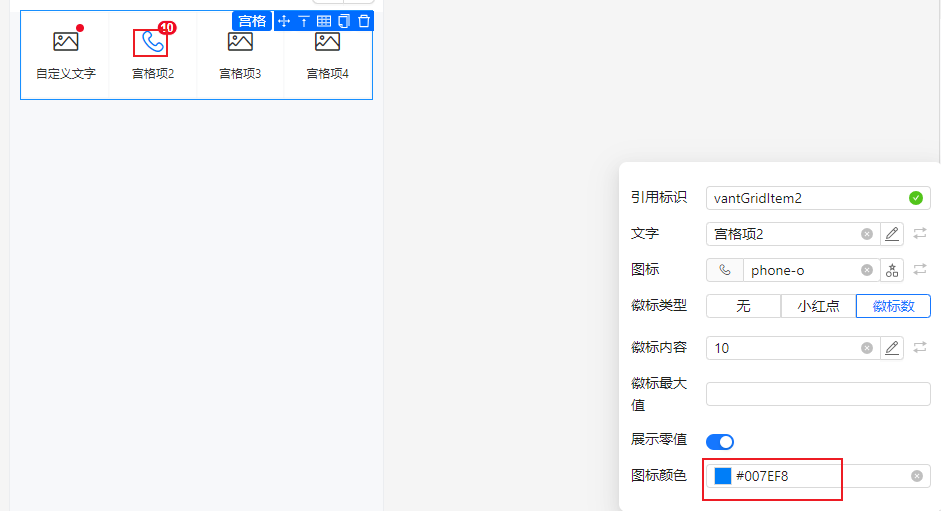Click the 展示零值 property label
The image size is (941, 511).
(658, 440)
